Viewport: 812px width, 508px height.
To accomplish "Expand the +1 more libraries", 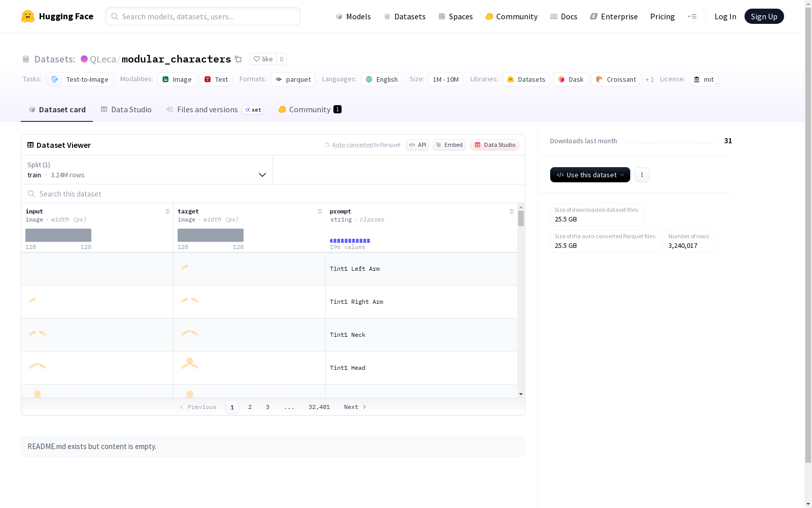I will (650, 79).
